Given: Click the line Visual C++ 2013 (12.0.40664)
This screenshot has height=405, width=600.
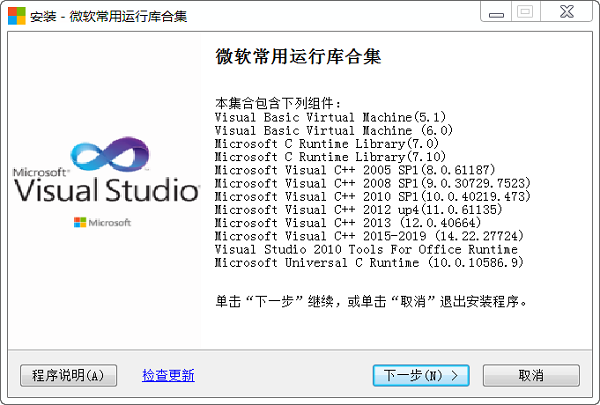Looking at the screenshot, I should tap(348, 223).
